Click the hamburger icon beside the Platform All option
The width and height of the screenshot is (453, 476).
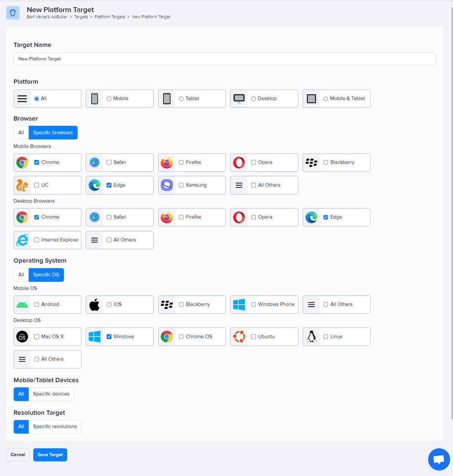[x=22, y=99]
